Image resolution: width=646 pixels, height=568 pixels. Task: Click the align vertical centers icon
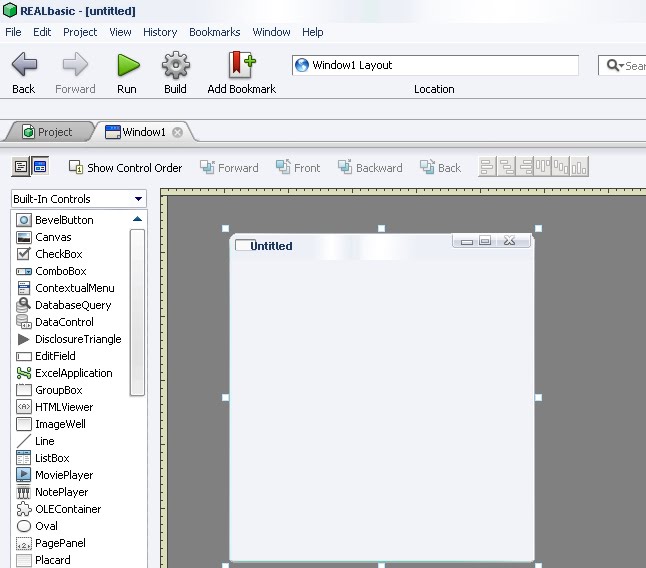point(561,167)
